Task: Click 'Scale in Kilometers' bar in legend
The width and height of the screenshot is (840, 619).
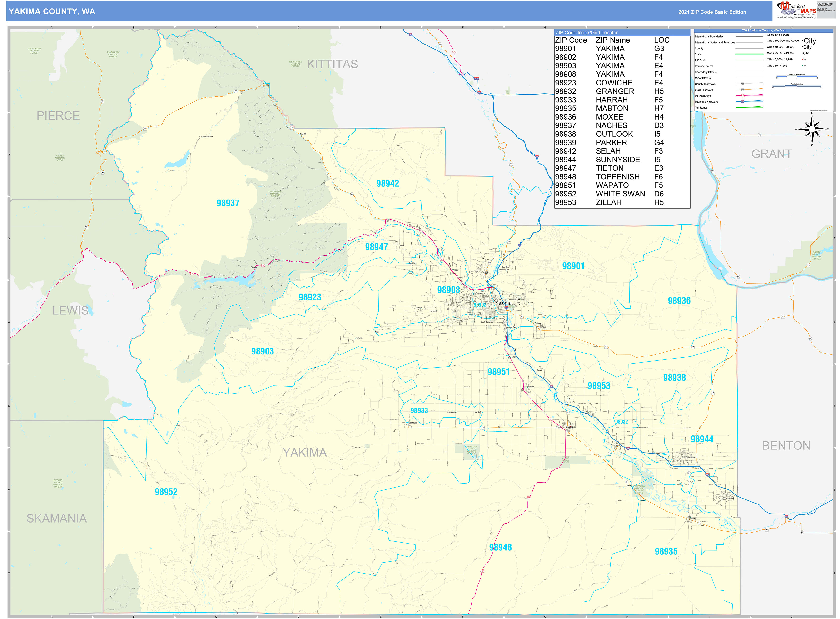Action: (796, 76)
